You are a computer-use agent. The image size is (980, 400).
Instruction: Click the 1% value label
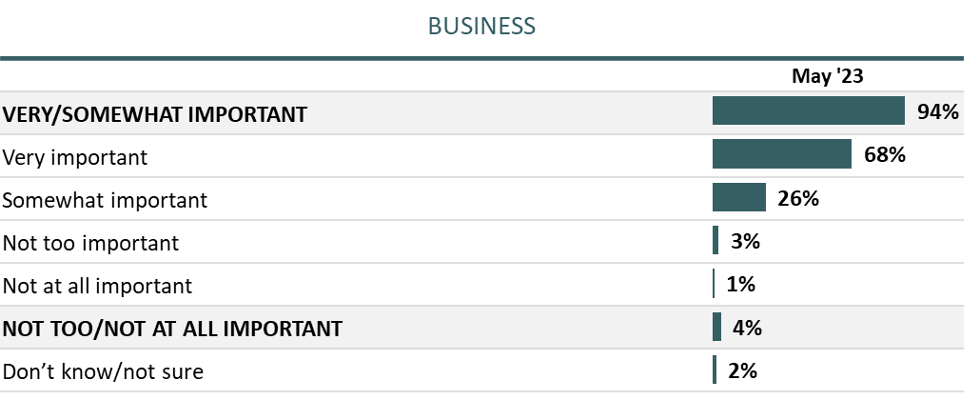click(740, 284)
